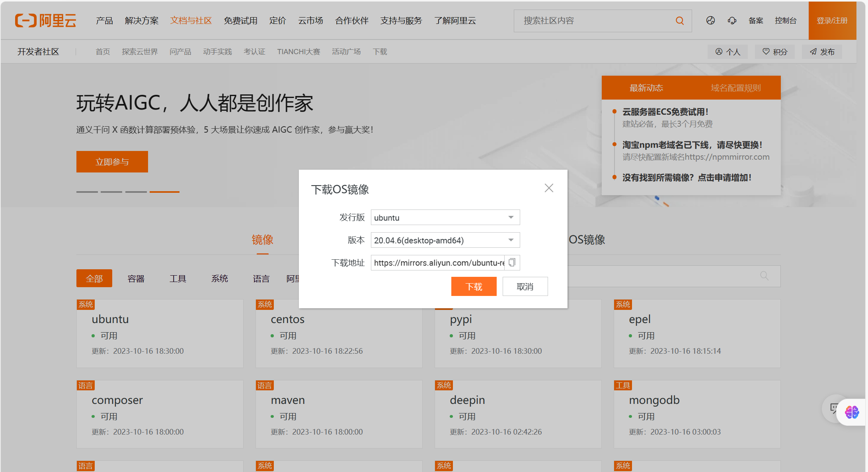Open the 云市场 menu item
This screenshot has width=868, height=472.
tap(310, 20)
